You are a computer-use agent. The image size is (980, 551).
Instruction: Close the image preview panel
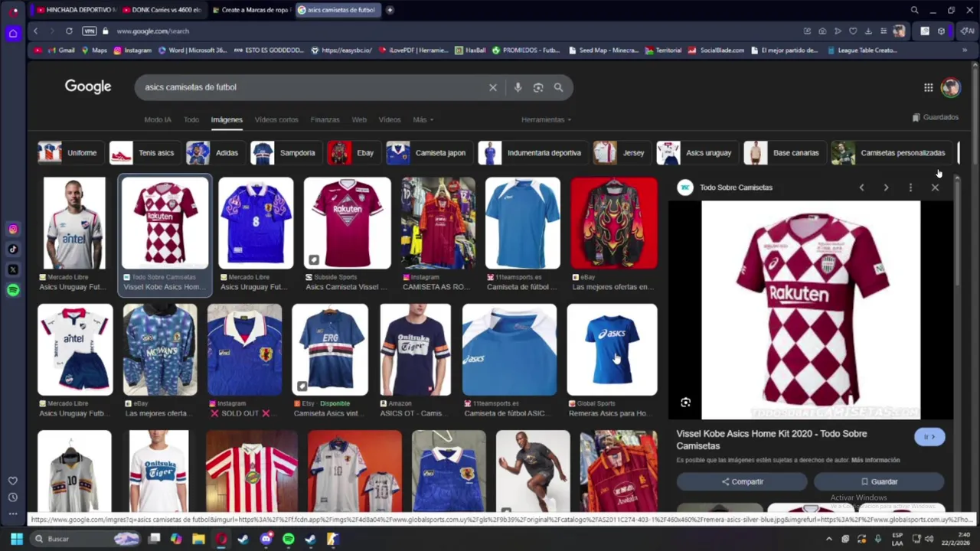[x=935, y=187]
